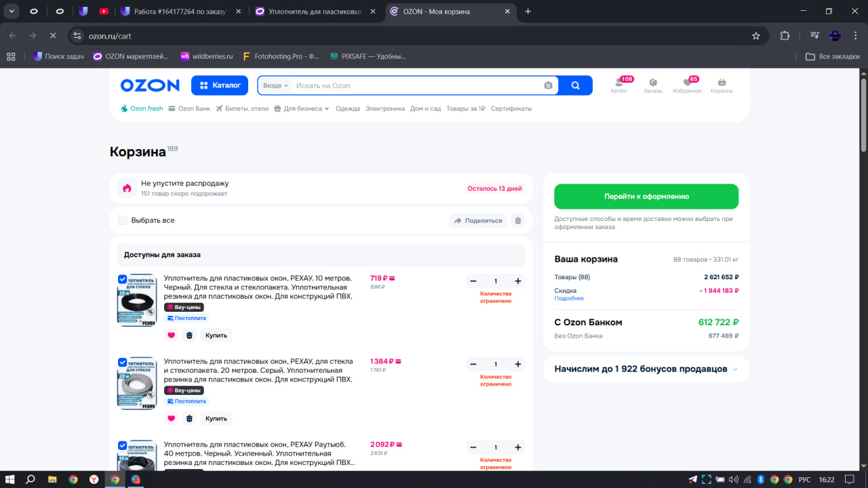Open the browser extensions puzzle icon
868x488 pixels.
point(785,35)
